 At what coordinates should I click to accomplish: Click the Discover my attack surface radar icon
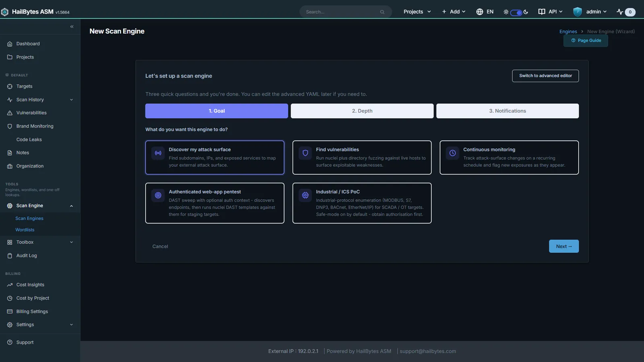pos(158,153)
